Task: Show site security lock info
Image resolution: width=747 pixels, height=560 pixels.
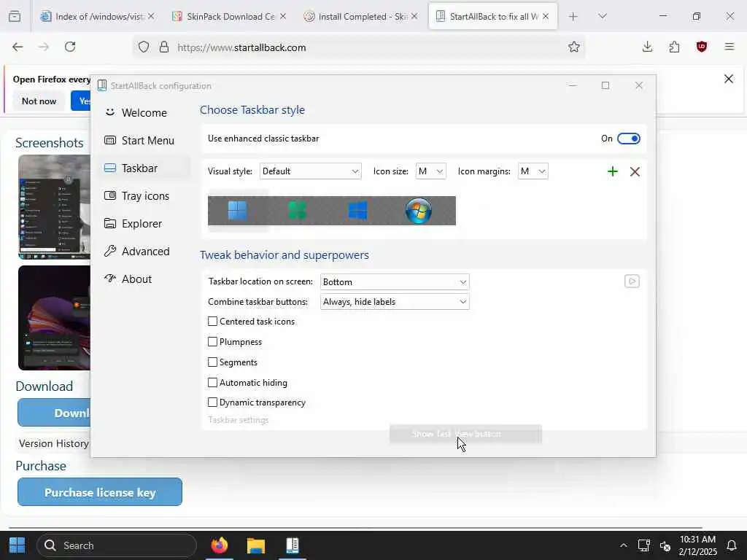Action: point(164,47)
